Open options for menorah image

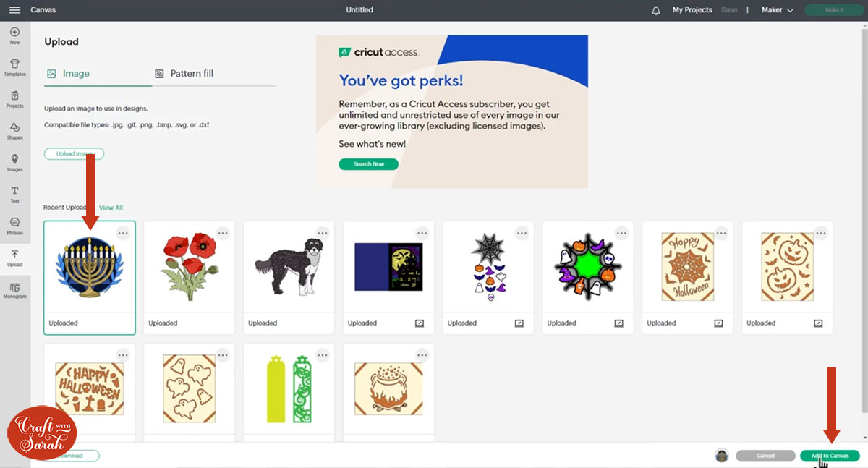[123, 233]
